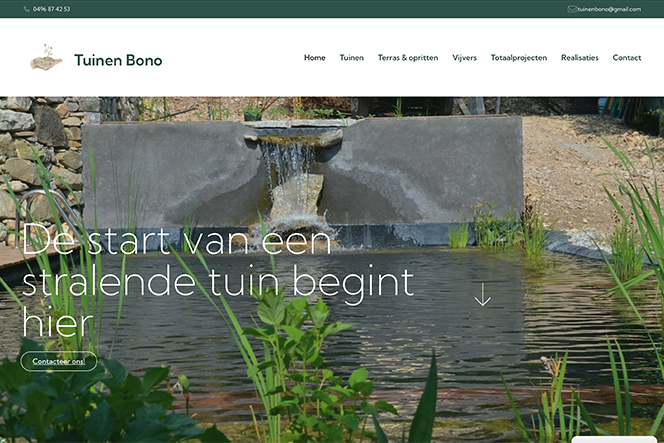
Task: Click the white popup tab at bottom right
Action: click(x=614, y=440)
